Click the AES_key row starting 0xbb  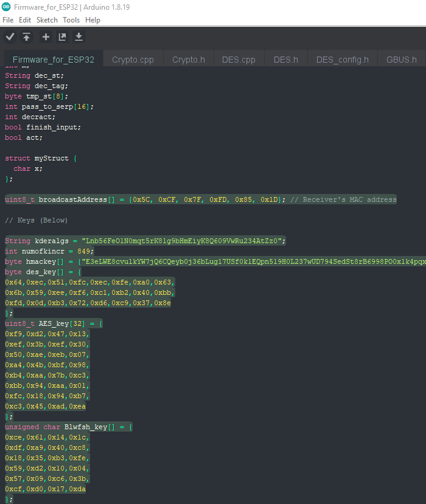click(x=47, y=385)
